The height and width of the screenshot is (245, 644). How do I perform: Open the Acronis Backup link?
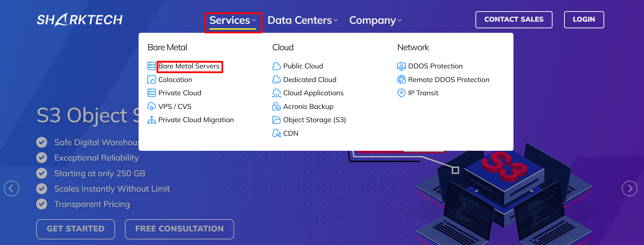coord(308,106)
